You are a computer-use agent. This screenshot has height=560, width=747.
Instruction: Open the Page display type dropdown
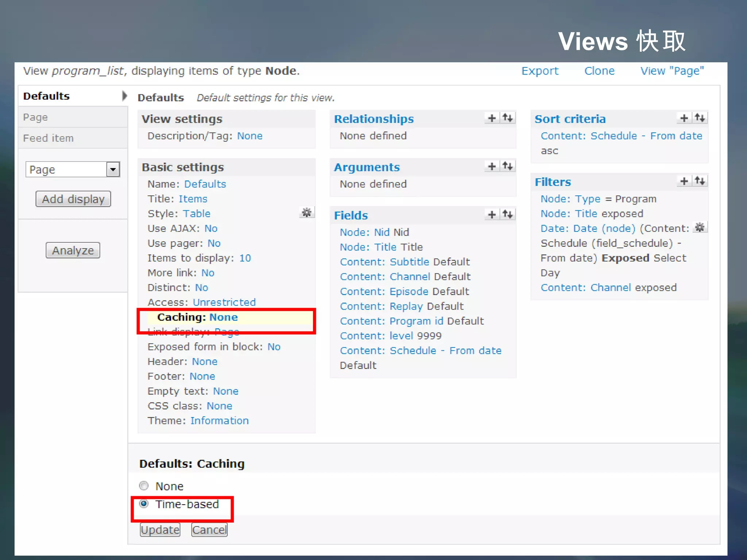113,170
